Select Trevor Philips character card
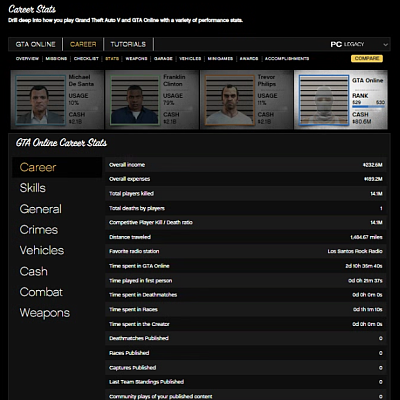Viewport: 400px width, 400px height. tap(246, 100)
